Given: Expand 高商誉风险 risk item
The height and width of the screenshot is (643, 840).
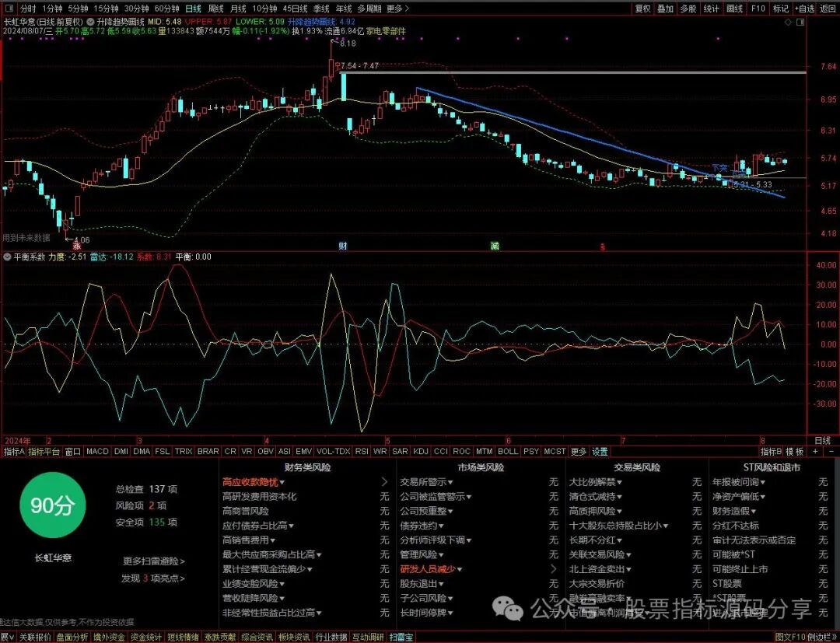Looking at the screenshot, I should tap(246, 512).
